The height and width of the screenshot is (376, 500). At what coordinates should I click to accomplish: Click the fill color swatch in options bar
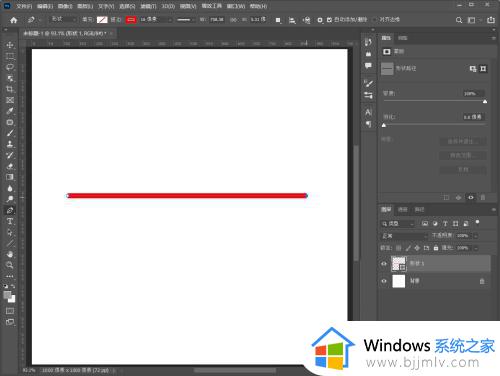(102, 20)
